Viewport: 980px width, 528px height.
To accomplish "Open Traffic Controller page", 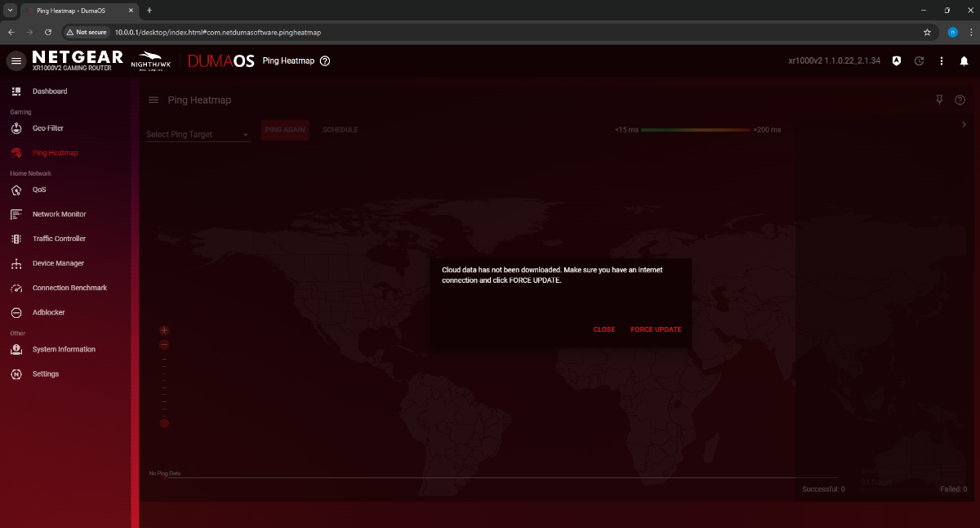I will [59, 239].
